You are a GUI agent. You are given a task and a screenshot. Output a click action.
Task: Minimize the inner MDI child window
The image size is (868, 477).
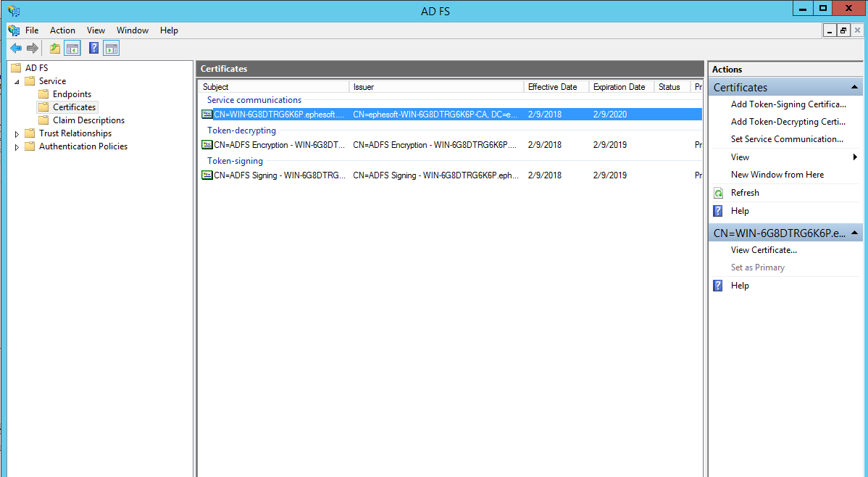pyautogui.click(x=830, y=30)
